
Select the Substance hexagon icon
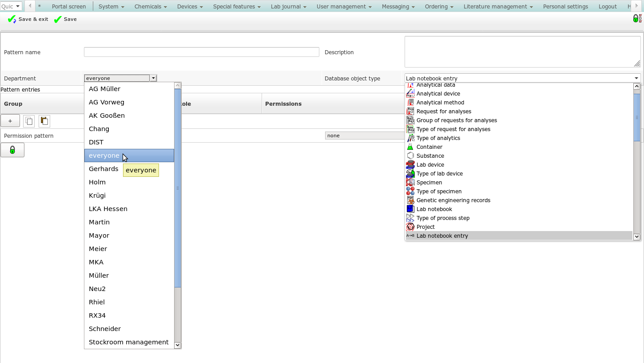pyautogui.click(x=410, y=156)
